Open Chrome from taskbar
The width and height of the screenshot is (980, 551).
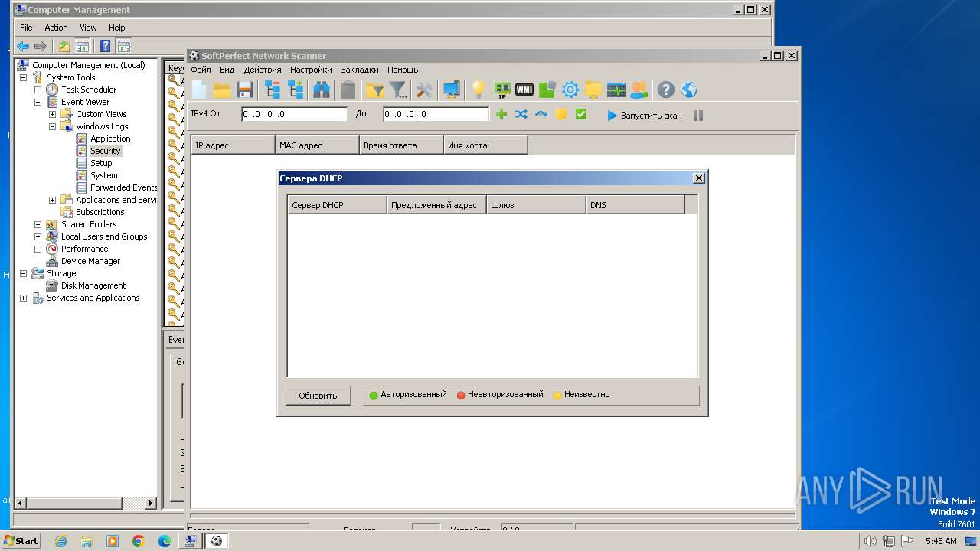coord(139,541)
